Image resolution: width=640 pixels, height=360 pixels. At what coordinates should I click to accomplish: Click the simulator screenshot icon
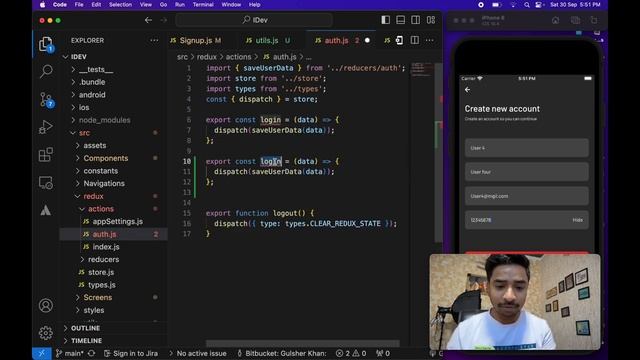coord(576,20)
